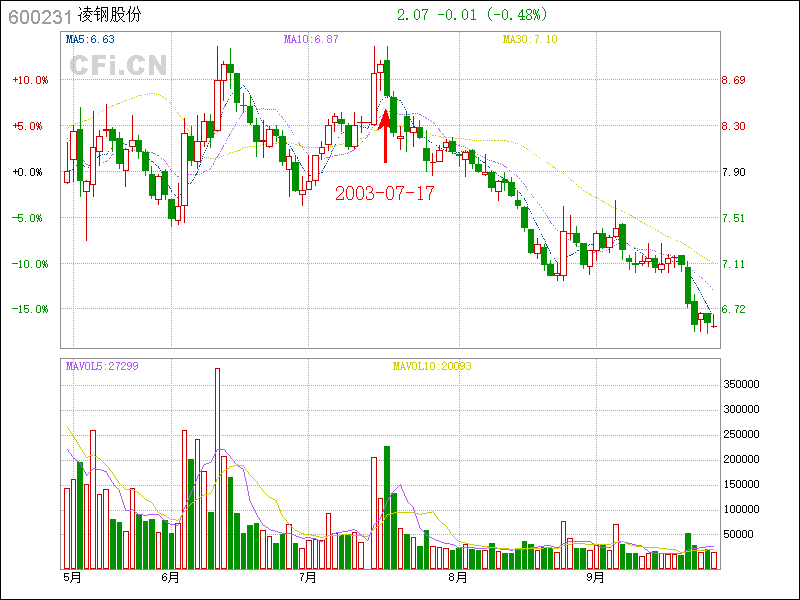Click the CFi.CN watermark logo

coord(118,66)
